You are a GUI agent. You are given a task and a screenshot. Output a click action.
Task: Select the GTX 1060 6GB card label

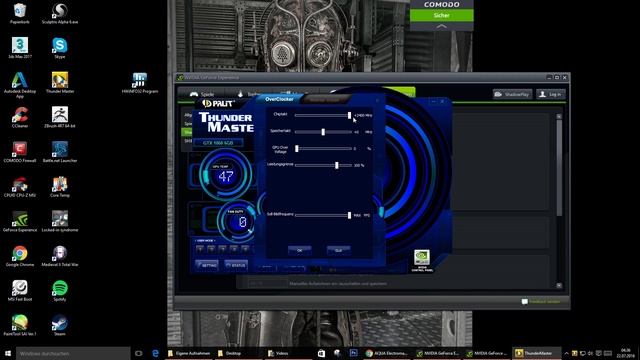(x=218, y=143)
